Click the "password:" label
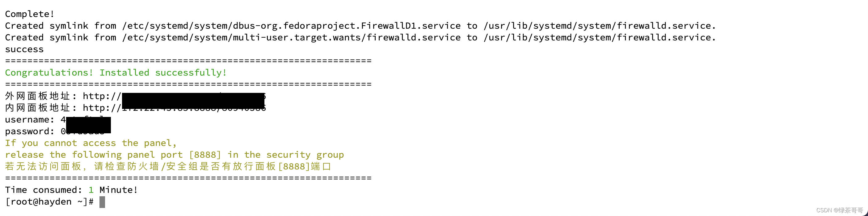Image resolution: width=868 pixels, height=216 pixels. (x=30, y=131)
